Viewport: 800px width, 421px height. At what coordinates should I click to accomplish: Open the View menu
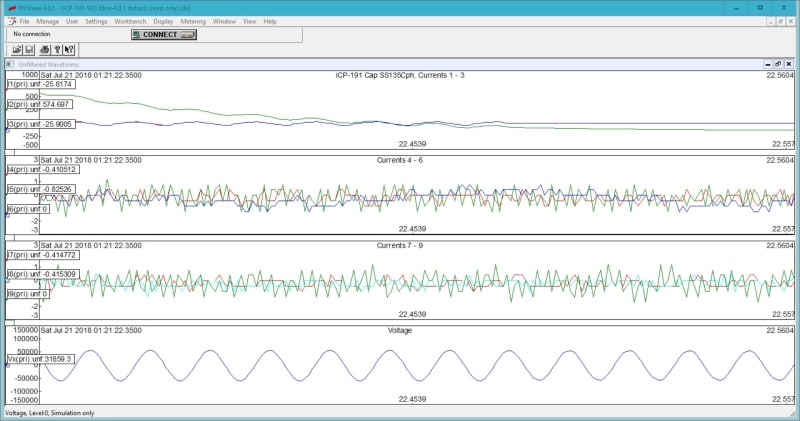pos(249,21)
